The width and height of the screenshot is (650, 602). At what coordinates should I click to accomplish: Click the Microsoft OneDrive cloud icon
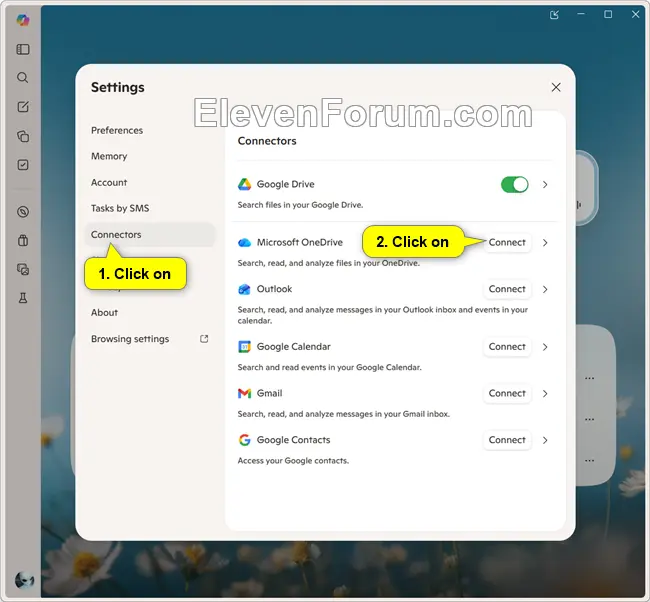(x=245, y=242)
